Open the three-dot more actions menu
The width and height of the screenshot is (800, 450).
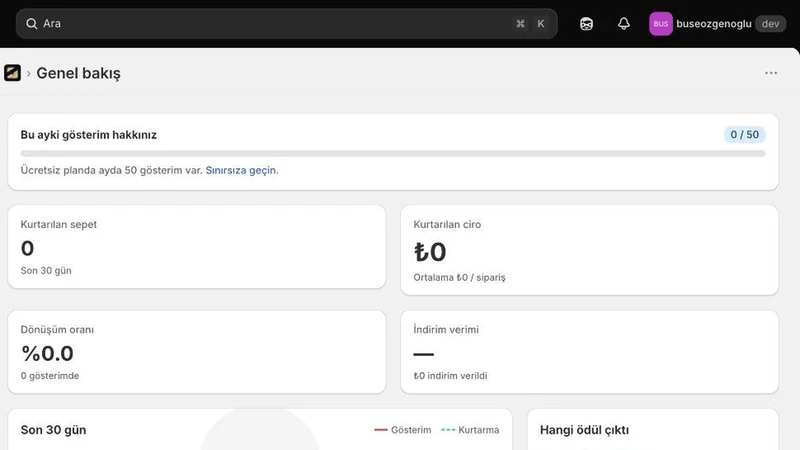771,73
